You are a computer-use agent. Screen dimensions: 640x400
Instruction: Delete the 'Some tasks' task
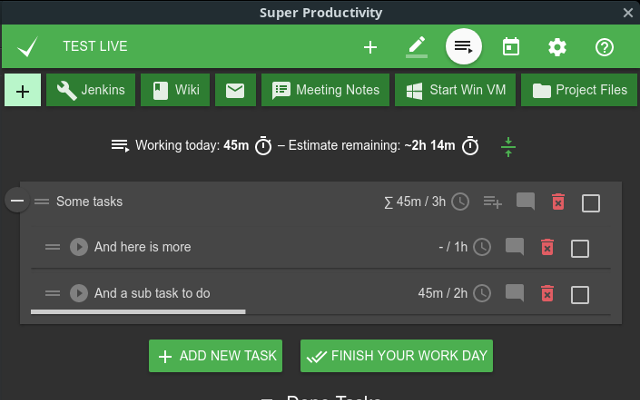point(558,202)
